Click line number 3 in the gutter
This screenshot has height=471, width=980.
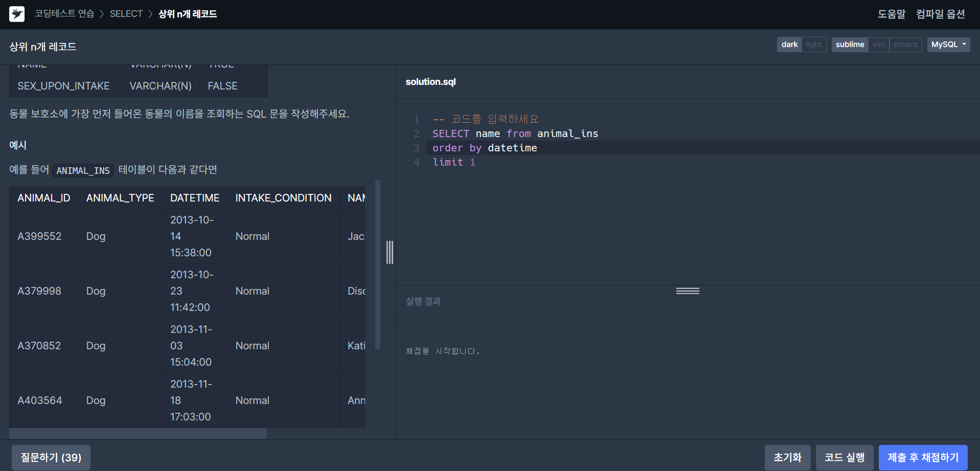point(417,148)
